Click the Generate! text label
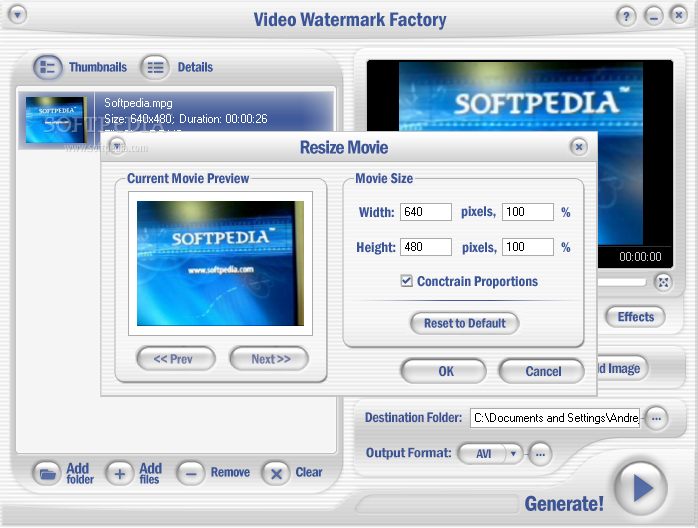698x528 pixels. pos(564,504)
